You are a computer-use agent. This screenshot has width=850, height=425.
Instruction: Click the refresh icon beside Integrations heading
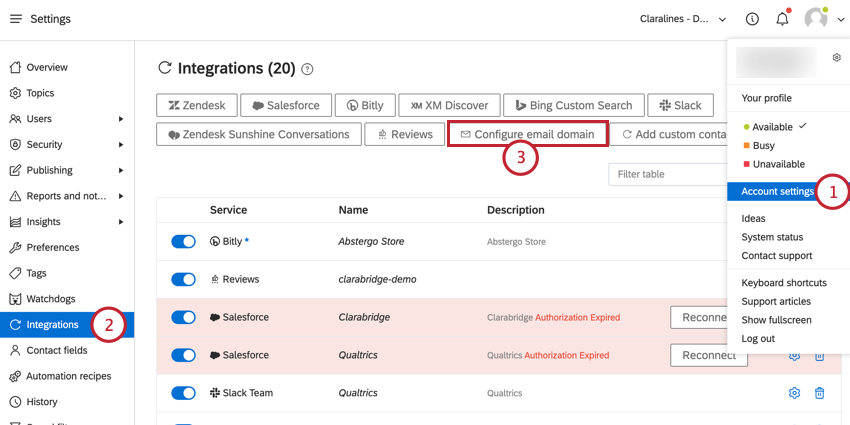[x=164, y=68]
